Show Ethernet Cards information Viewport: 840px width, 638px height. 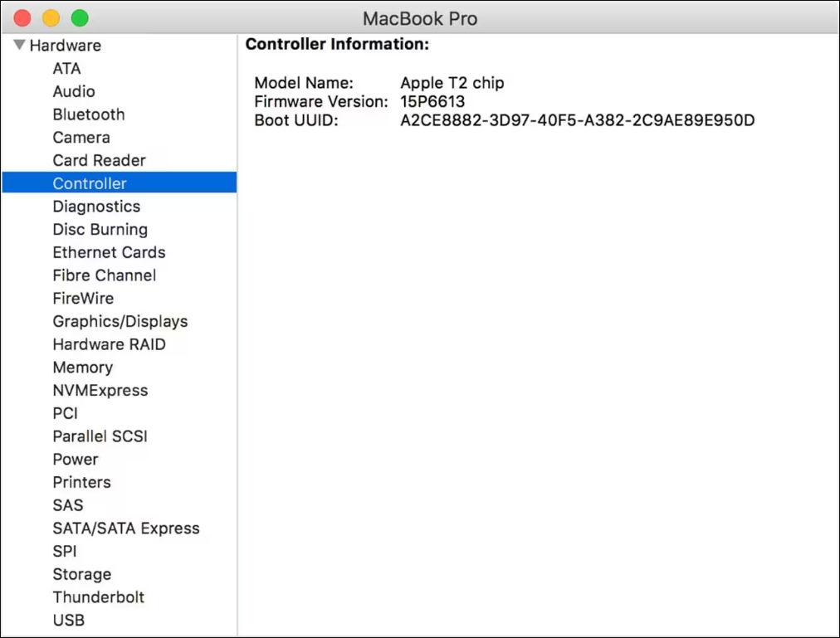click(x=110, y=252)
